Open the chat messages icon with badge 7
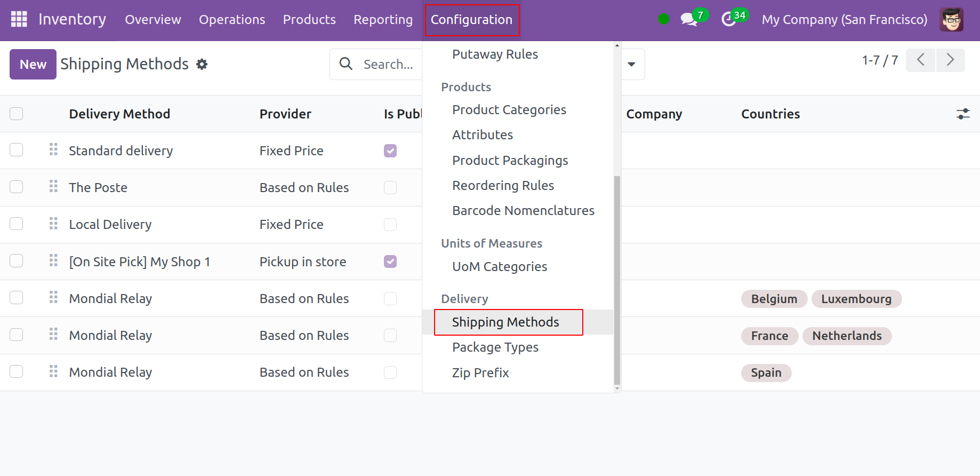This screenshot has width=980, height=476. [x=688, y=20]
